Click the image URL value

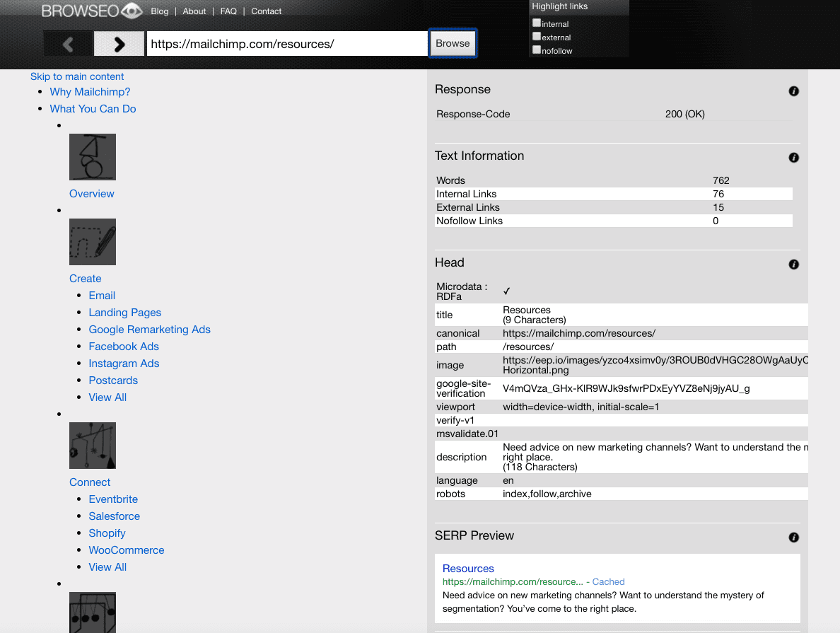pos(655,365)
